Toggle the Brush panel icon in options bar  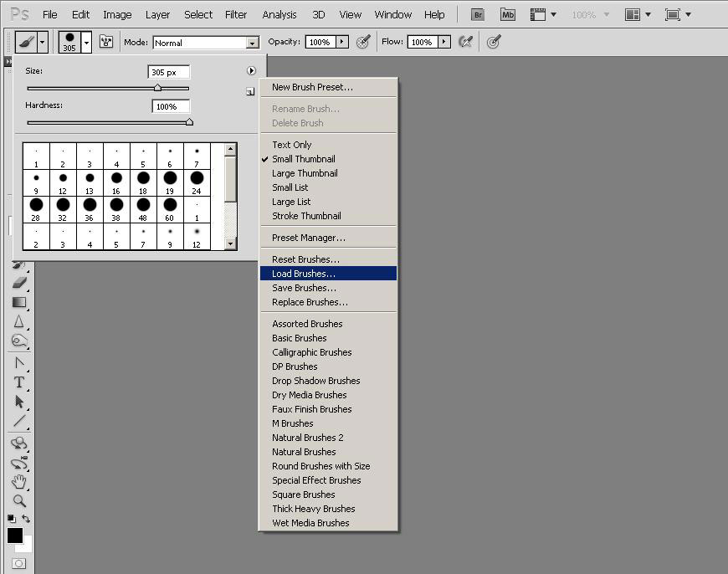coord(106,42)
